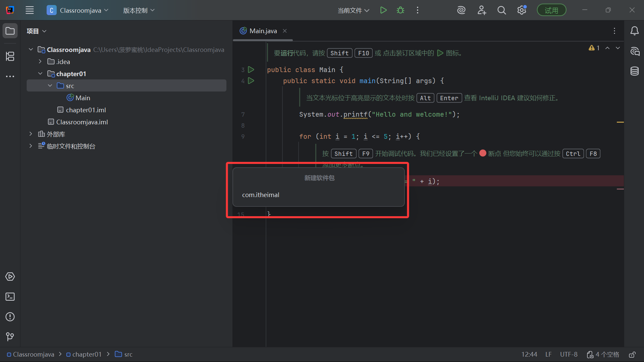Select the Main.java editor tab
Image resolution: width=644 pixels, height=362 pixels.
coord(263,31)
